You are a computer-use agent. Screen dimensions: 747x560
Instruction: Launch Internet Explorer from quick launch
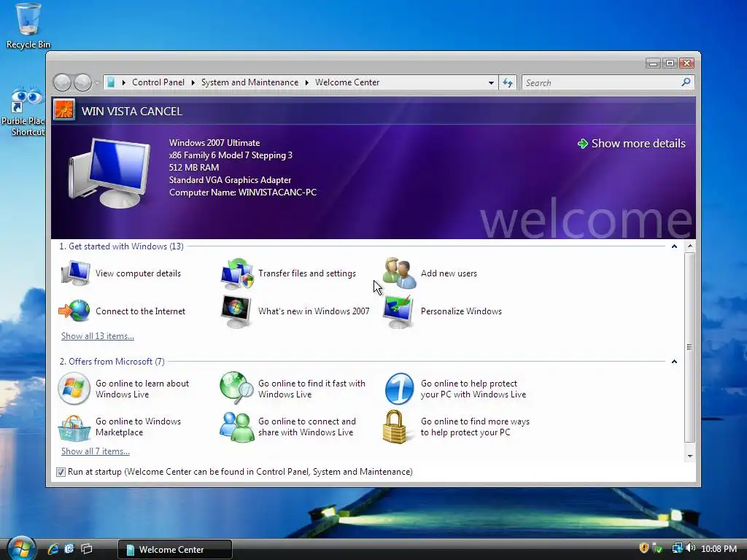tap(53, 548)
